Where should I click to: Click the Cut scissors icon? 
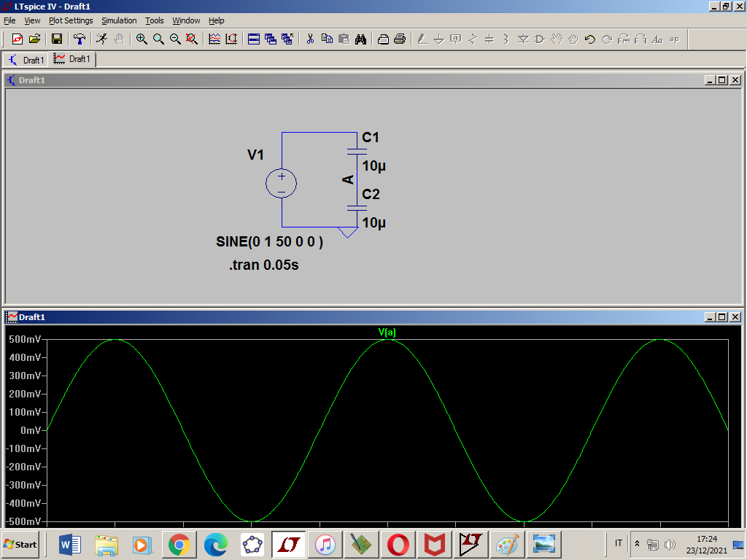310,39
